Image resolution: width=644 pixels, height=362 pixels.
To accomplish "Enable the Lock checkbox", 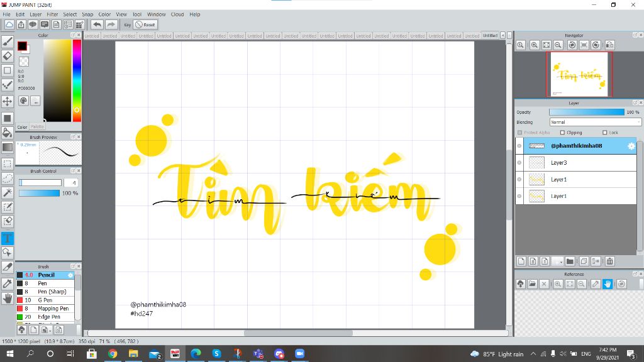I will click(x=604, y=133).
